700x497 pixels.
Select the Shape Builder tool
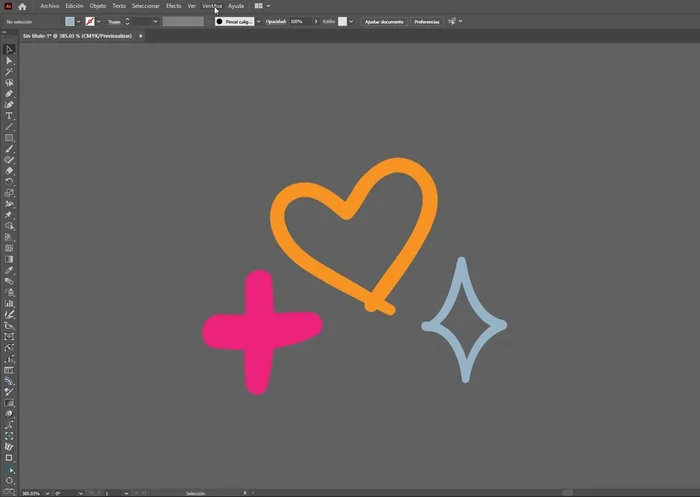point(9,226)
